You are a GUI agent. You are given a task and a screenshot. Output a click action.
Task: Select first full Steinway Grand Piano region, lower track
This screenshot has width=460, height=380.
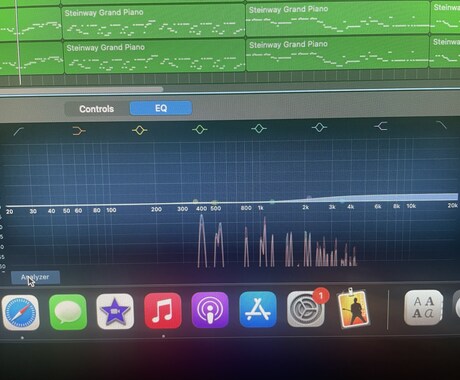click(155, 57)
